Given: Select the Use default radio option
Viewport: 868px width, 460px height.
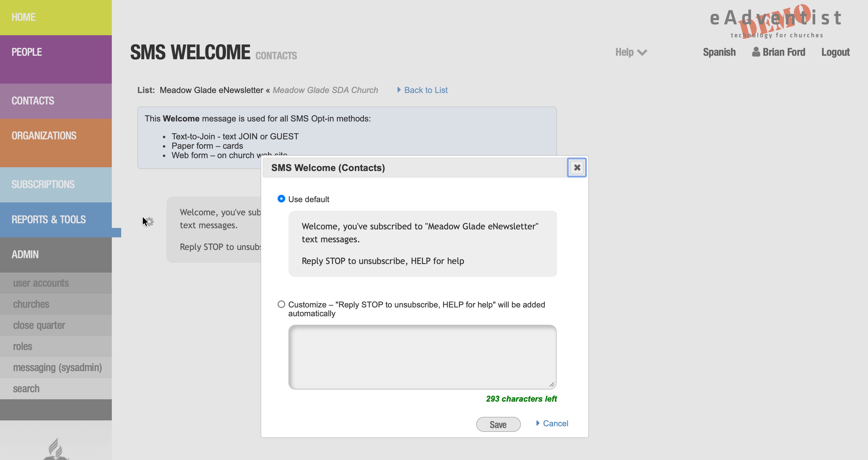Looking at the screenshot, I should point(281,199).
